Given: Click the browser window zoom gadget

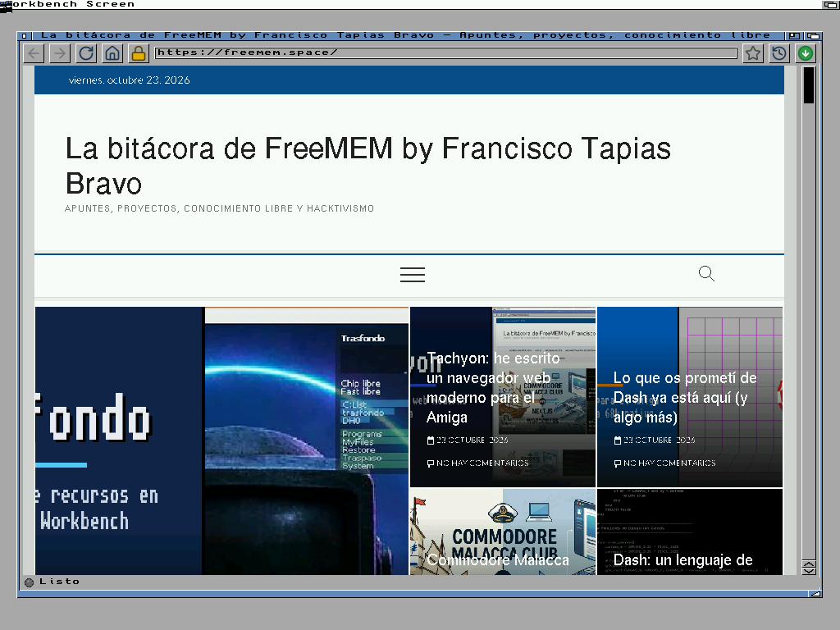Looking at the screenshot, I should click(x=794, y=36).
